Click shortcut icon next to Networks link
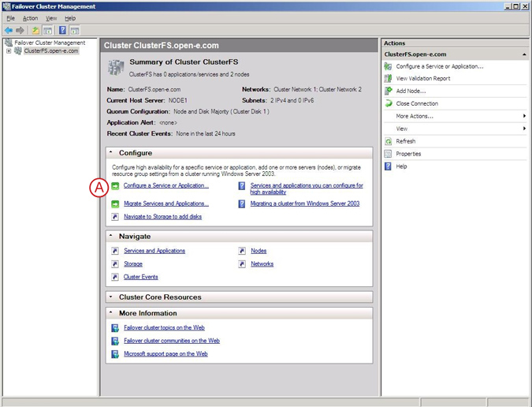 click(x=242, y=263)
